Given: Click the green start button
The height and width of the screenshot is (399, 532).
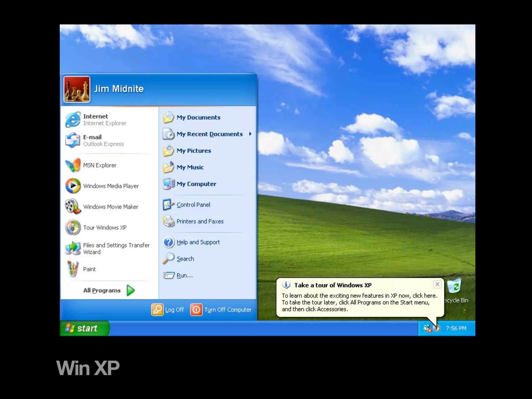Looking at the screenshot, I should [85, 328].
